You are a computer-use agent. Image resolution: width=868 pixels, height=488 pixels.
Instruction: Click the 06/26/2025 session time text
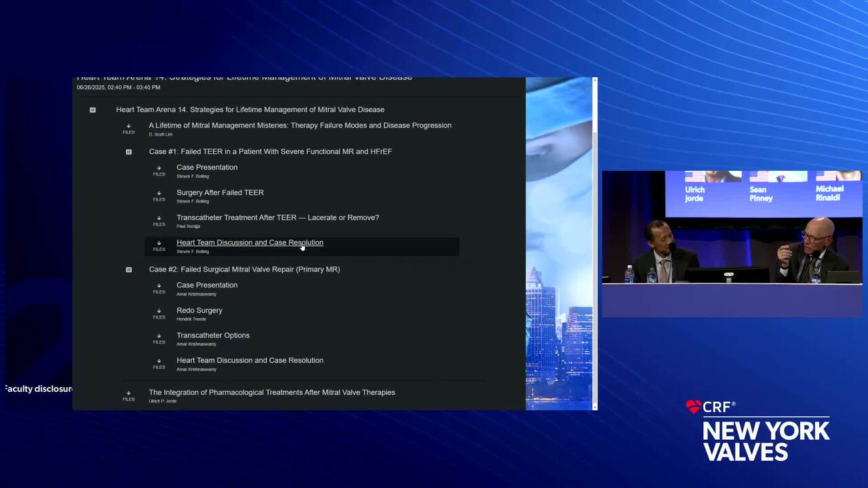tap(119, 87)
